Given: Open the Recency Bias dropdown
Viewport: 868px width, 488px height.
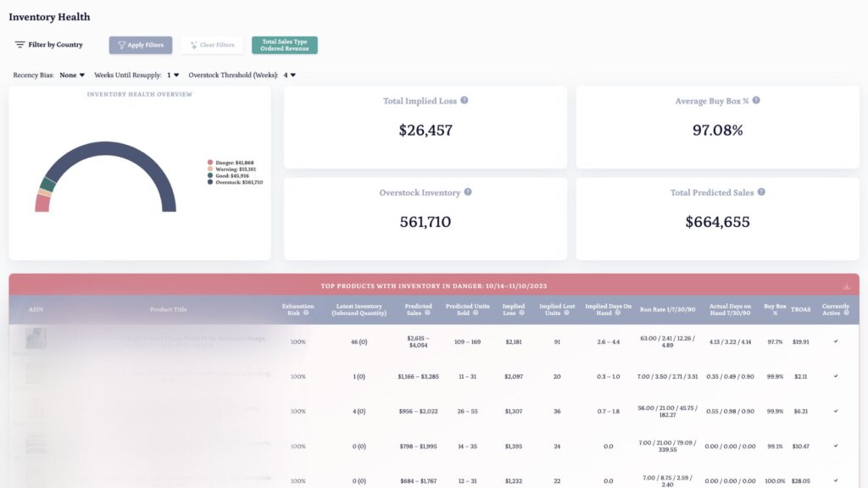Looking at the screenshot, I should coord(72,75).
